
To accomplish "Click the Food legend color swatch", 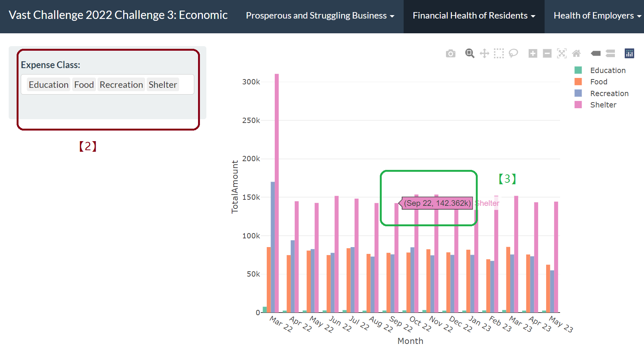I will (578, 82).
